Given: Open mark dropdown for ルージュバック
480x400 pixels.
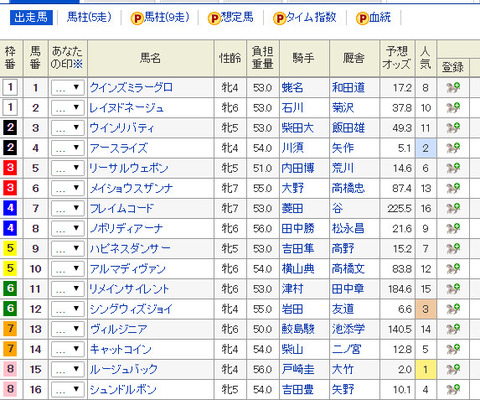Looking at the screenshot, I should tap(68, 369).
